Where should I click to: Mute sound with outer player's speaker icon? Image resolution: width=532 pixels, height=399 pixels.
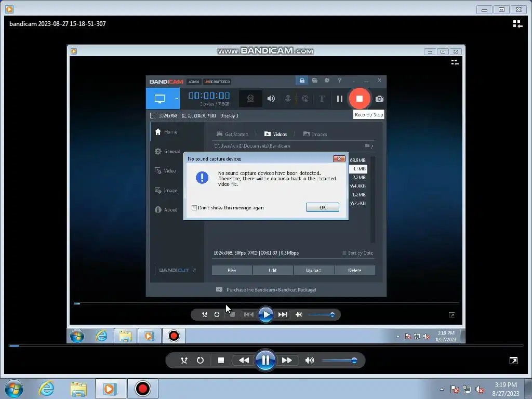[x=310, y=360]
